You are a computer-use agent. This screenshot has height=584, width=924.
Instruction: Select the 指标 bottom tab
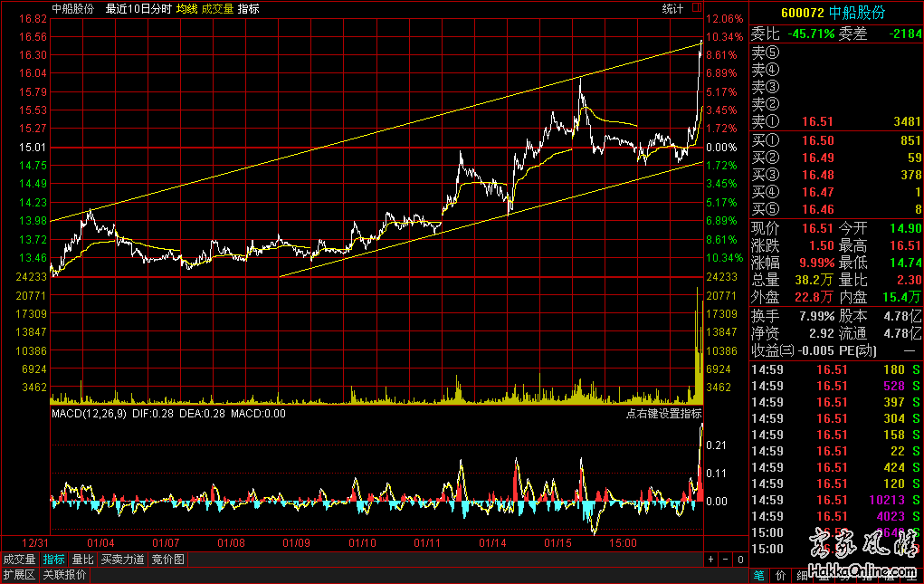(x=53, y=560)
